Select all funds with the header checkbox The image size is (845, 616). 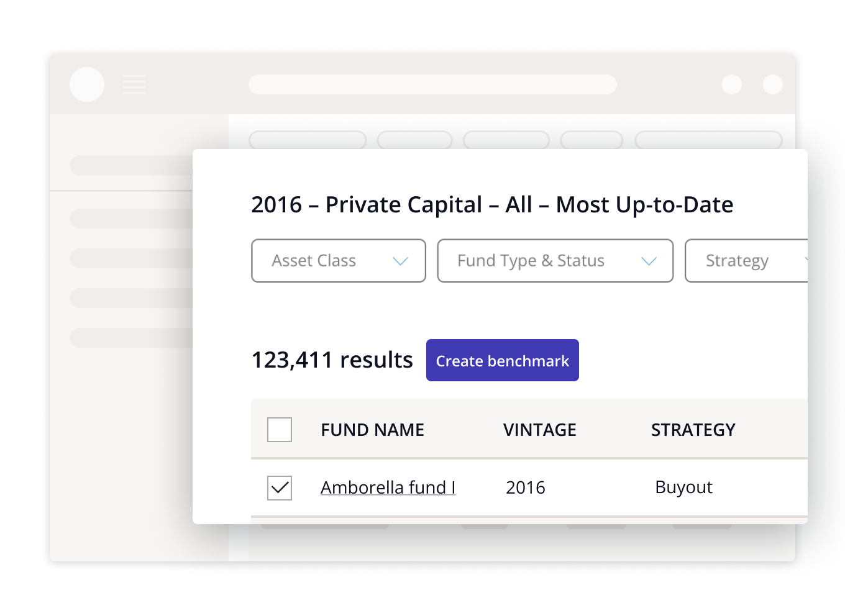[x=279, y=429]
